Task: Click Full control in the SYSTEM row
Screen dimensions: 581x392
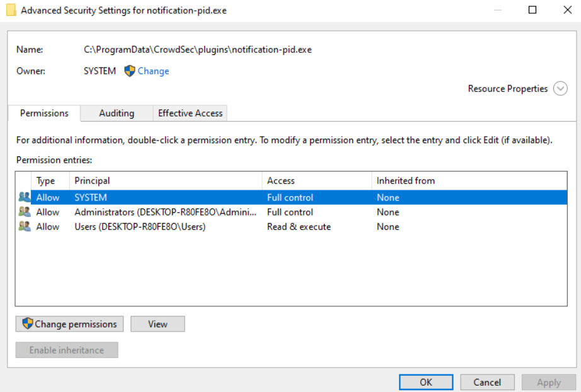Action: [290, 197]
